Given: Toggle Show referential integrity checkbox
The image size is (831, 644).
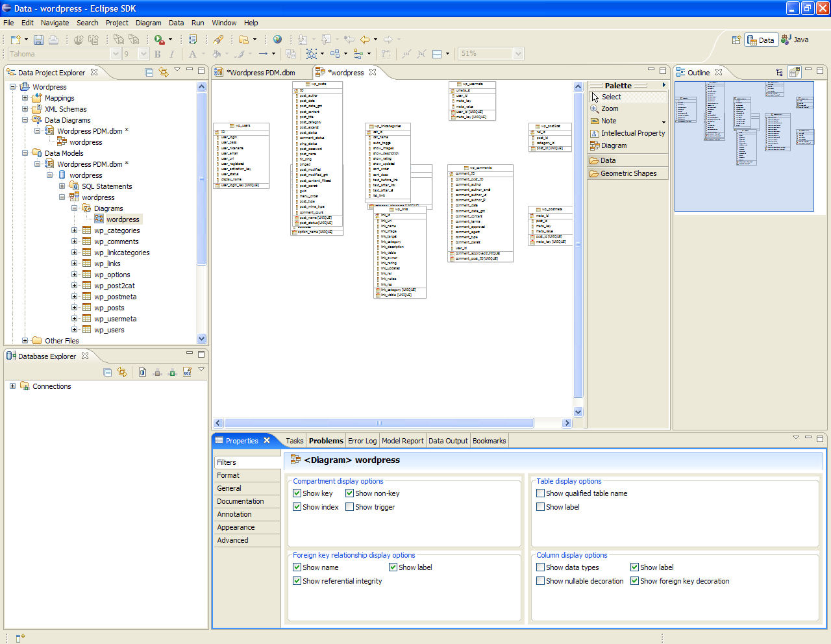Looking at the screenshot, I should tap(297, 581).
